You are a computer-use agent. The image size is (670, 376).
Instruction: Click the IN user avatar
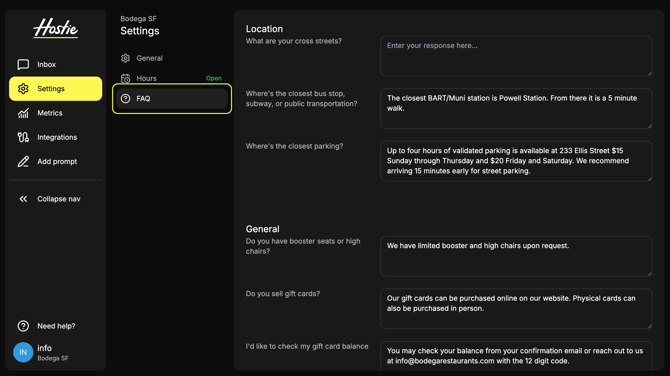coord(23,352)
